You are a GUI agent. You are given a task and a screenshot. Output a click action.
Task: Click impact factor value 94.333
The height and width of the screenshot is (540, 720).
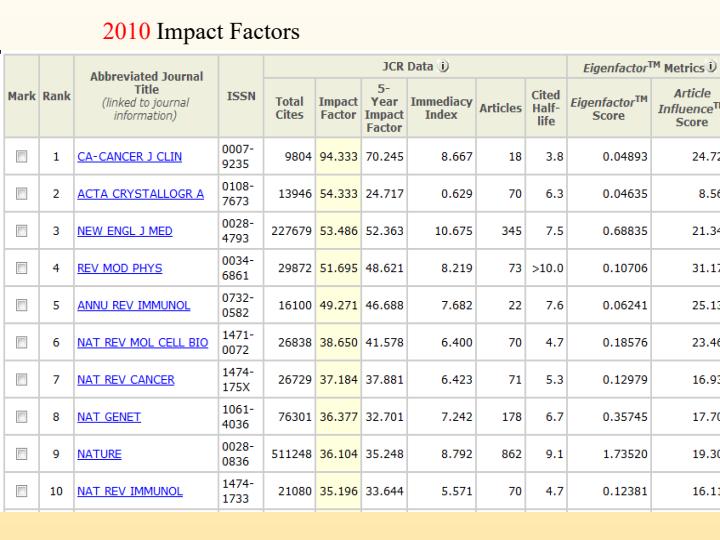point(338,157)
